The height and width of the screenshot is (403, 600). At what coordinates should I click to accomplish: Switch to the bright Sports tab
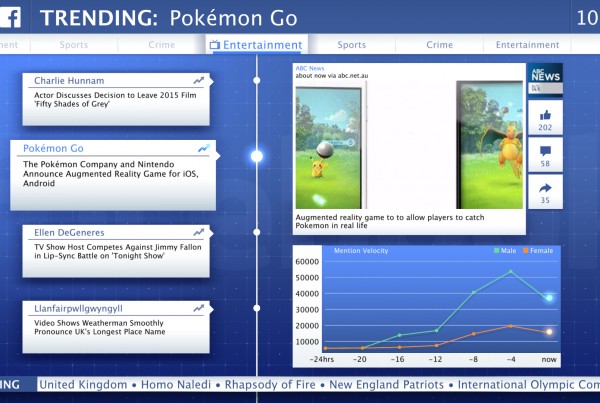point(352,45)
